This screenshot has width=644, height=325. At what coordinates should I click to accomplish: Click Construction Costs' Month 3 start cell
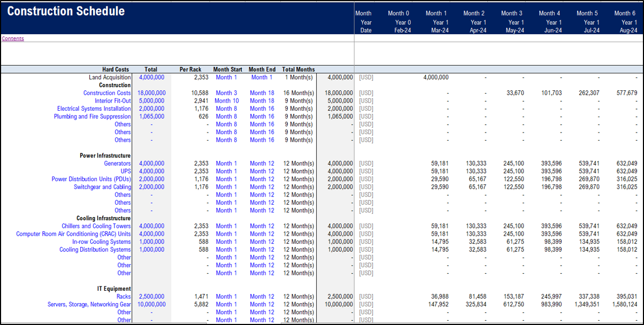click(227, 93)
